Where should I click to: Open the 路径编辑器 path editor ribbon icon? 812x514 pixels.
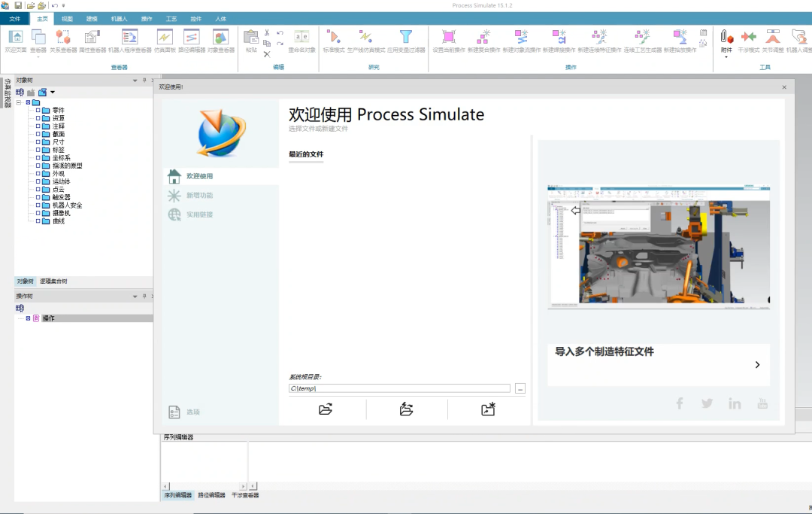click(x=192, y=41)
